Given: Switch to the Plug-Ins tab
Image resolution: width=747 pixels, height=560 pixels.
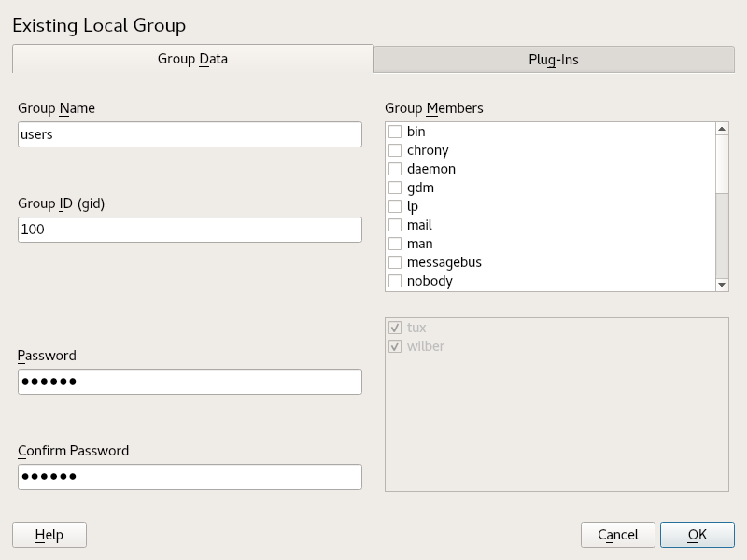Looking at the screenshot, I should tap(554, 60).
